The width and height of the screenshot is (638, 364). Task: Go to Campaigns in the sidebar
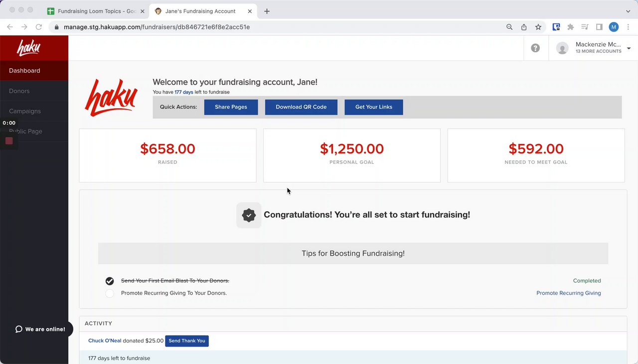[x=25, y=111]
